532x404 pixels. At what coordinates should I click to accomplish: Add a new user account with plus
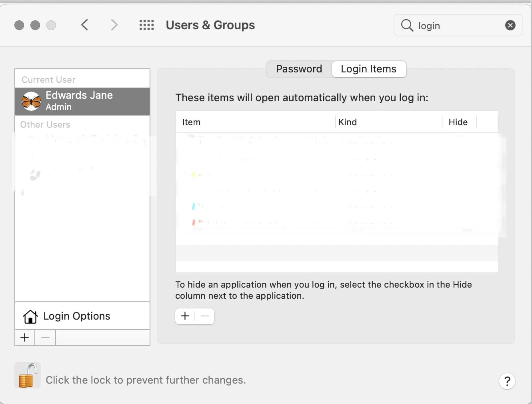25,338
